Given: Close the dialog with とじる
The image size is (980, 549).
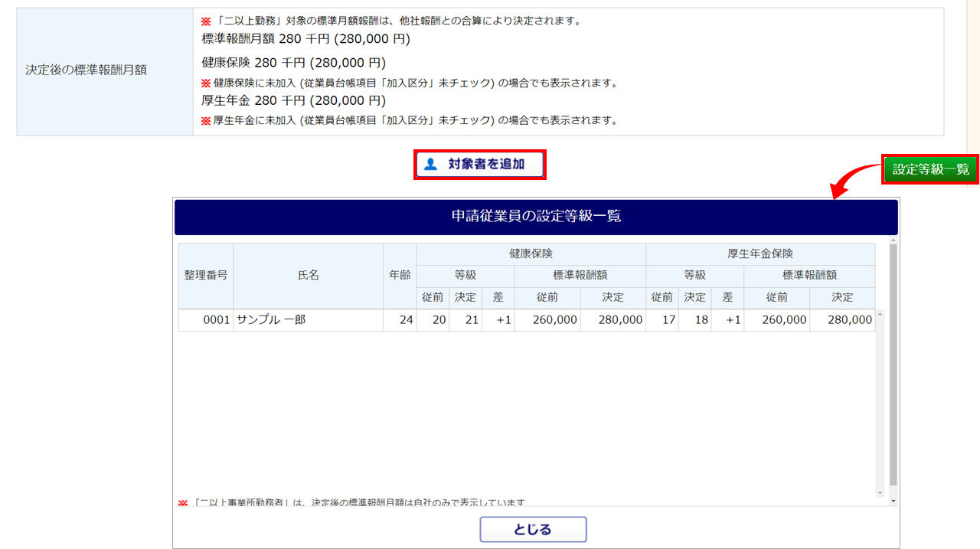Looking at the screenshot, I should 533,530.
